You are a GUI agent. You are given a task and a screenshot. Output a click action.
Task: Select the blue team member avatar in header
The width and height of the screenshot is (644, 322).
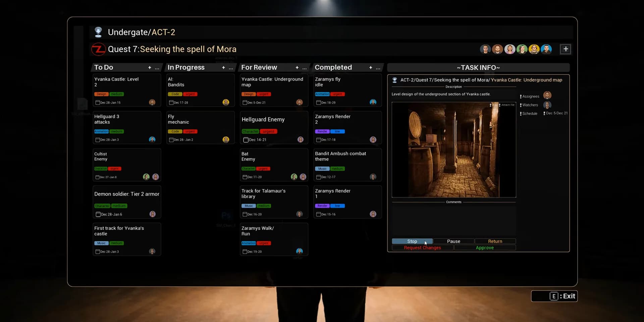[x=546, y=49]
